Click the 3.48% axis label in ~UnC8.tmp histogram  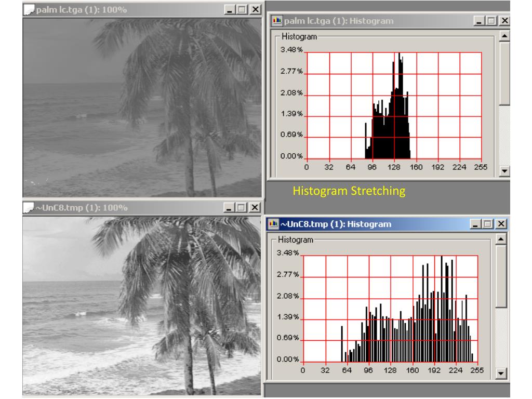[288, 253]
